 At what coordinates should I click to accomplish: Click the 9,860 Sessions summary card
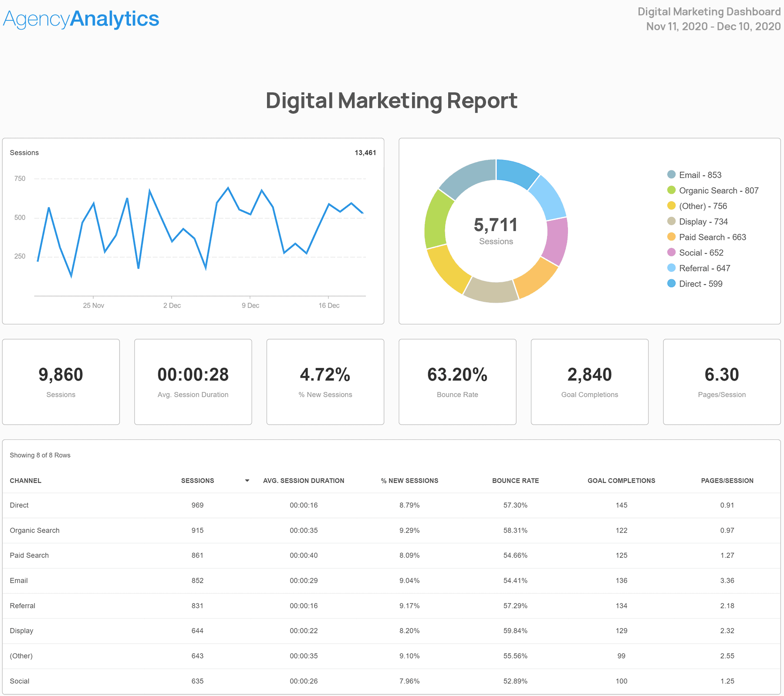61,382
